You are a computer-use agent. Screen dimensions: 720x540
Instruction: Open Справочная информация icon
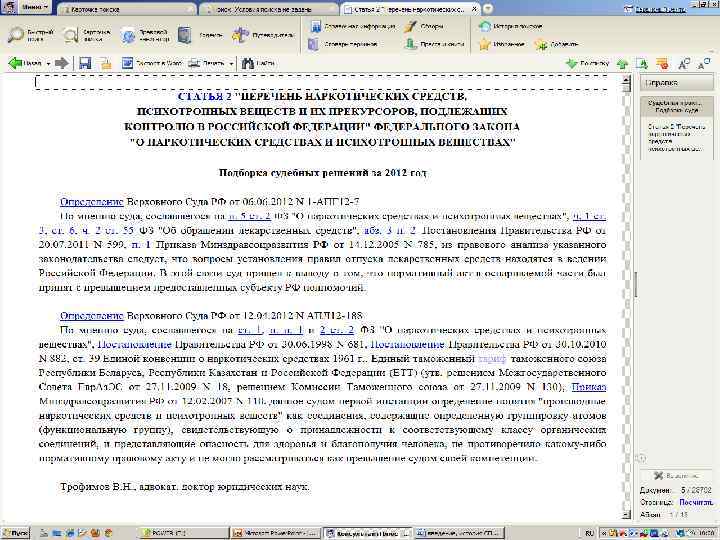(316, 27)
